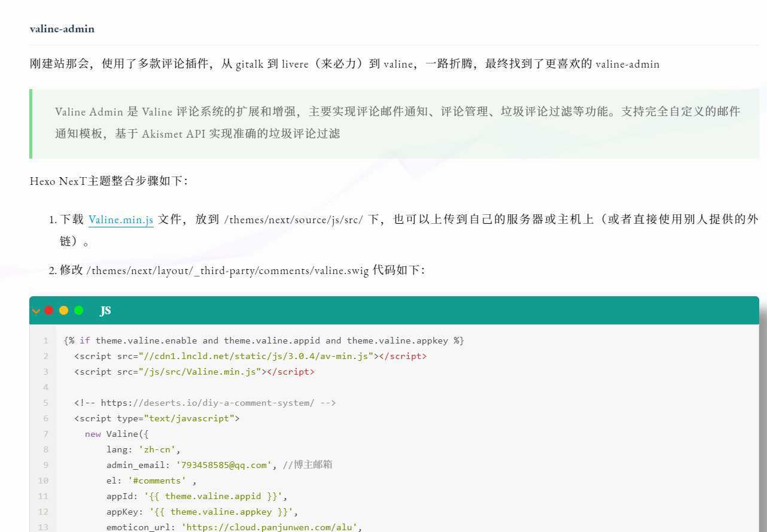Click the yellow dot in code block header
Image resolution: width=767 pixels, height=532 pixels.
[x=63, y=310]
